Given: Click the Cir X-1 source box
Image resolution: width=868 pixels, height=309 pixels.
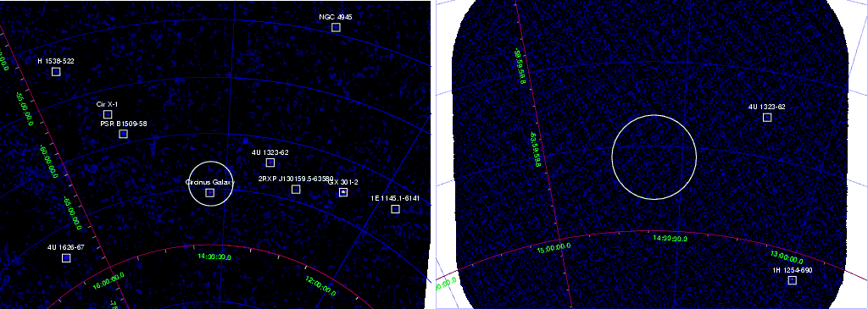Looking at the screenshot, I should click(x=108, y=114).
